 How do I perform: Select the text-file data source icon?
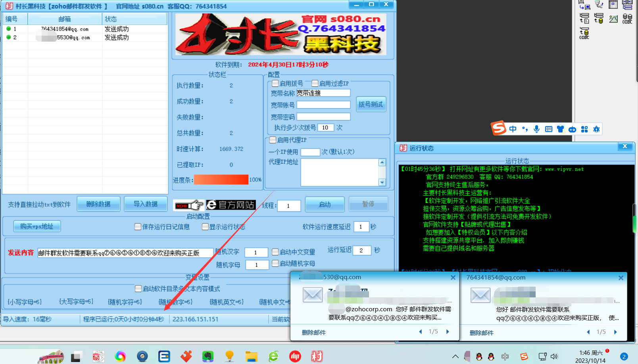[584, 19]
